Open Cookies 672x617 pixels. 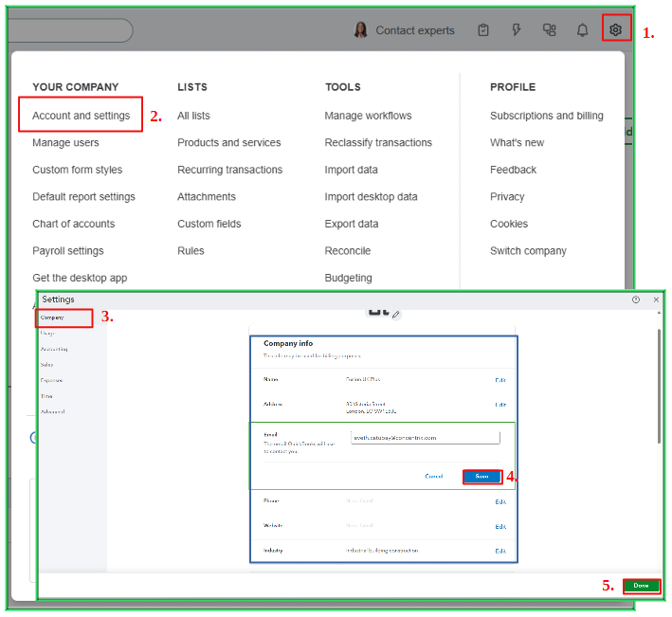pyautogui.click(x=509, y=224)
